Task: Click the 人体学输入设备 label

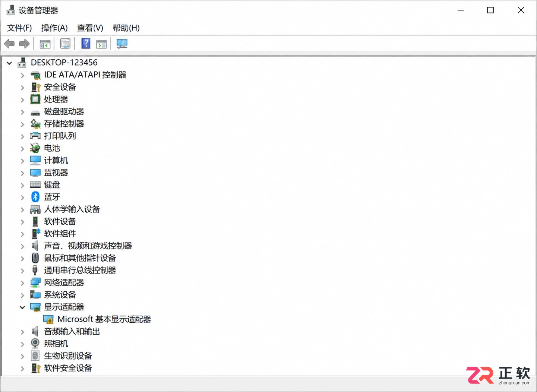Action: [72, 209]
